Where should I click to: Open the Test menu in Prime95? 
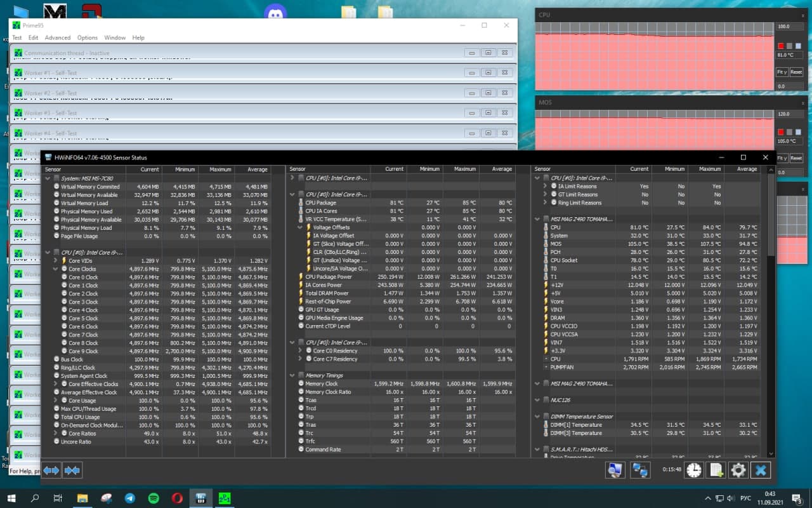tap(17, 38)
